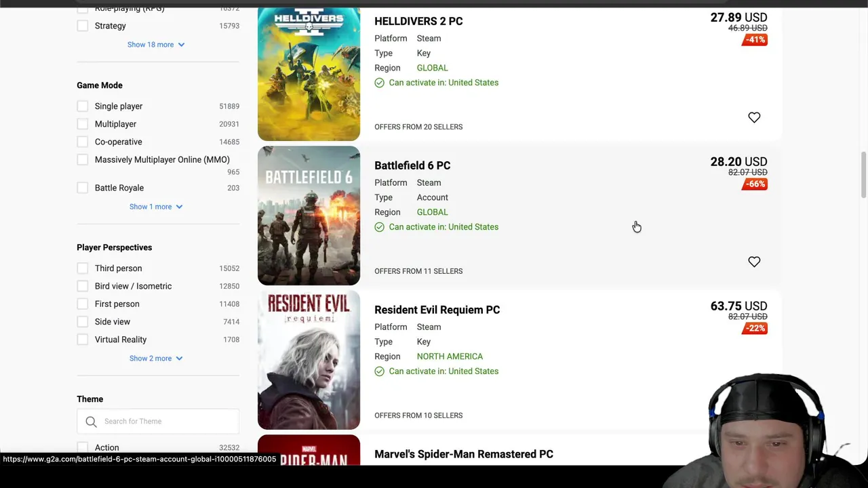Enable the Single player filter
The width and height of the screenshot is (868, 488).
coord(83,106)
